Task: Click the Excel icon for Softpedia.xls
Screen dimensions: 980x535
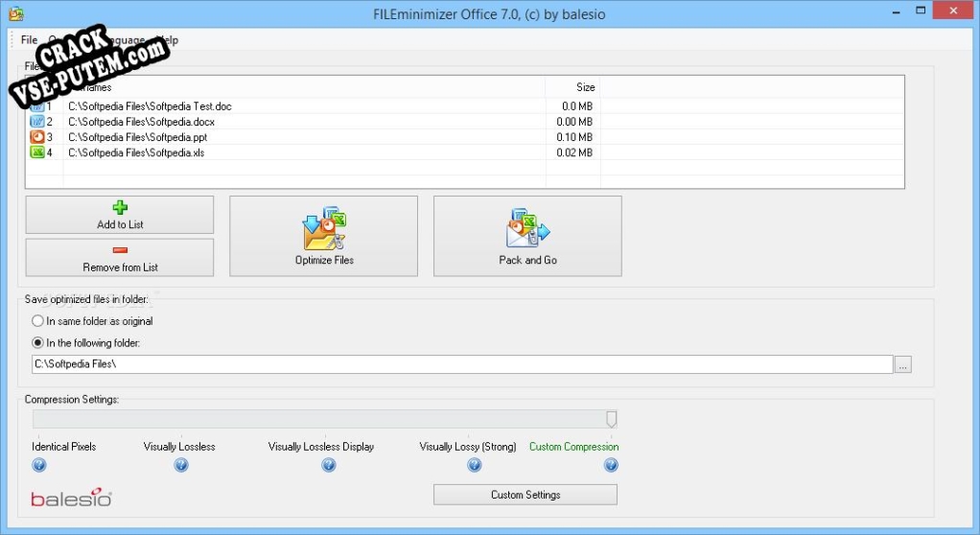Action: point(37,152)
